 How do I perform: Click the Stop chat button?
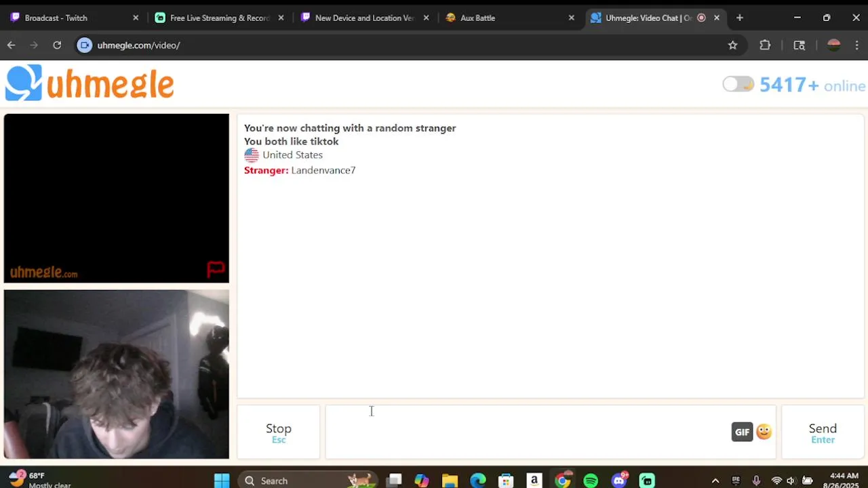point(279,432)
